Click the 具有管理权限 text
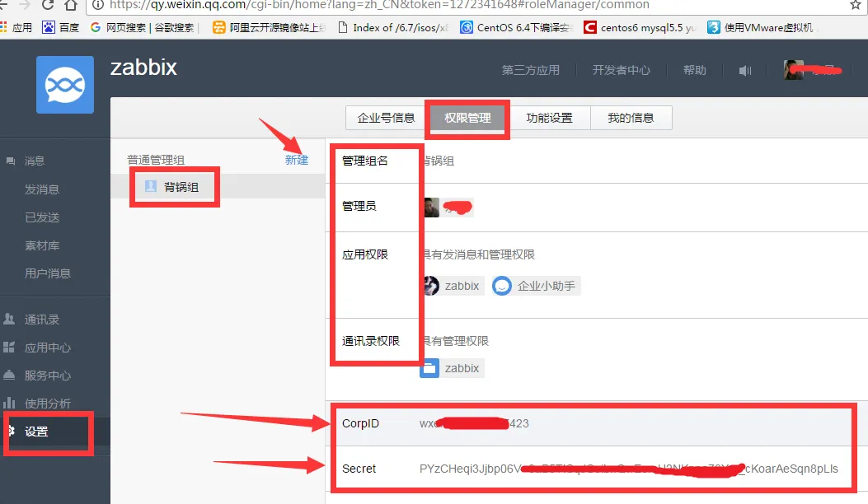Image resolution: width=868 pixels, height=504 pixels. pyautogui.click(x=456, y=341)
